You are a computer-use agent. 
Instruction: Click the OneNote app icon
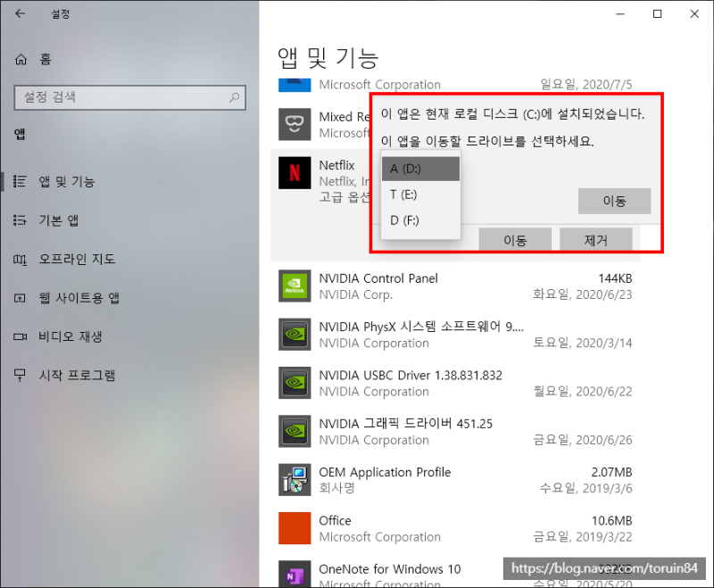point(295,574)
